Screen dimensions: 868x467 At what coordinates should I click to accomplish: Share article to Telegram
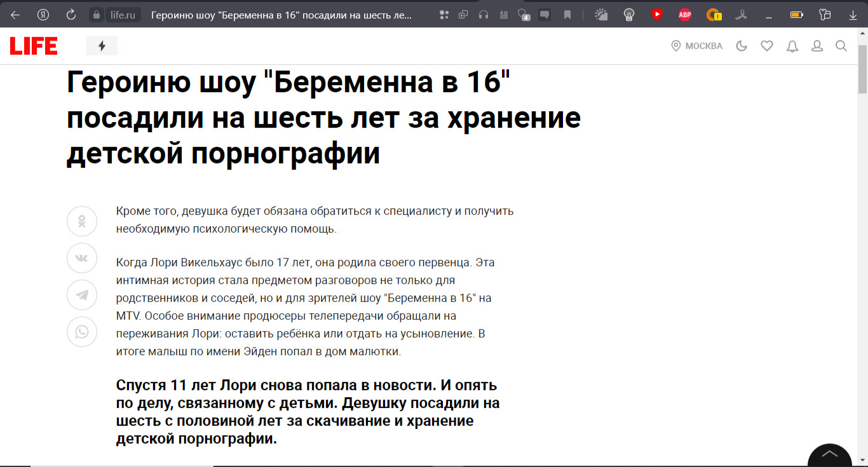82,295
